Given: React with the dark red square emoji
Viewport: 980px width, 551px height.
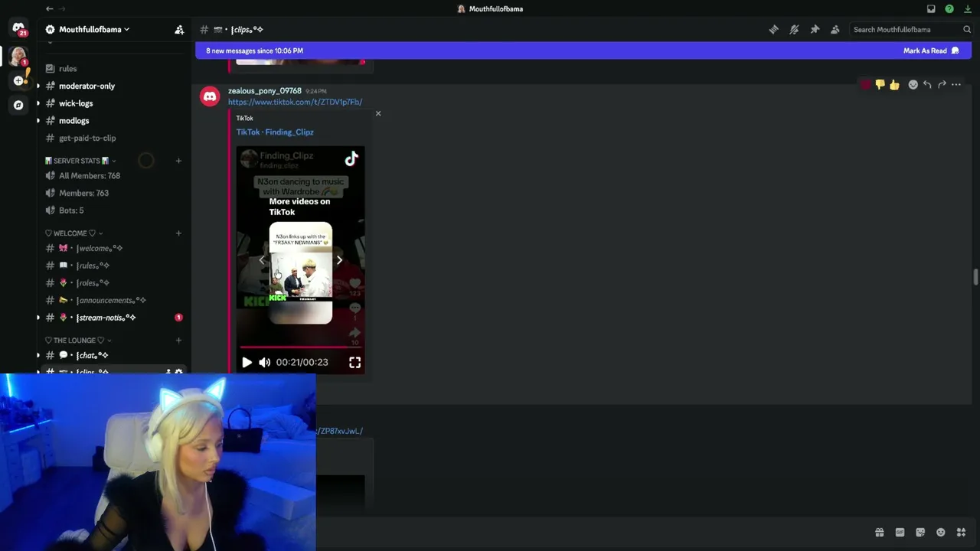Looking at the screenshot, I should click(x=866, y=85).
